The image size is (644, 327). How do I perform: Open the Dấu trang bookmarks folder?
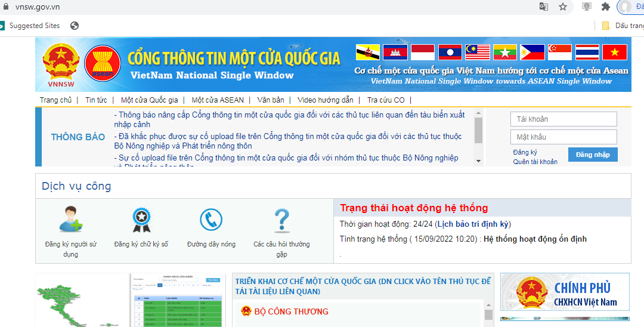point(623,26)
